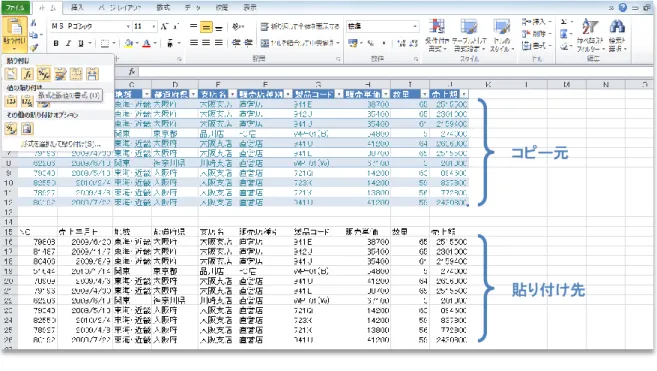
Task: Open the Conditional Formatting (条件付き書式) menu
Action: pos(437,36)
